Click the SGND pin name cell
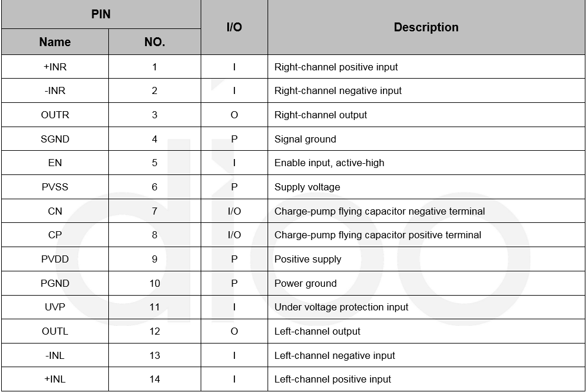The image size is (586, 392). click(x=55, y=139)
